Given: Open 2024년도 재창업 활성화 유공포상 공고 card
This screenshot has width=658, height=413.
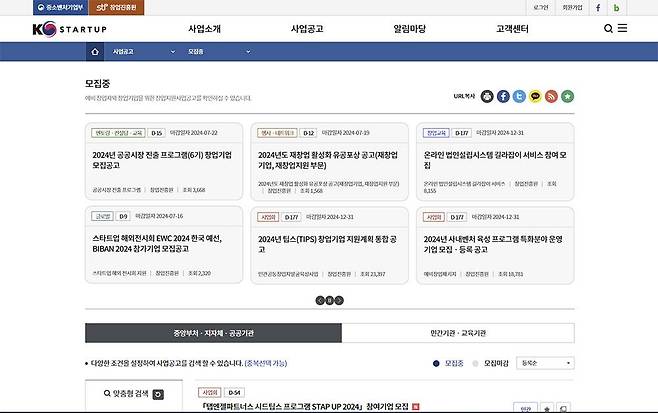Looking at the screenshot, I should (x=328, y=160).
